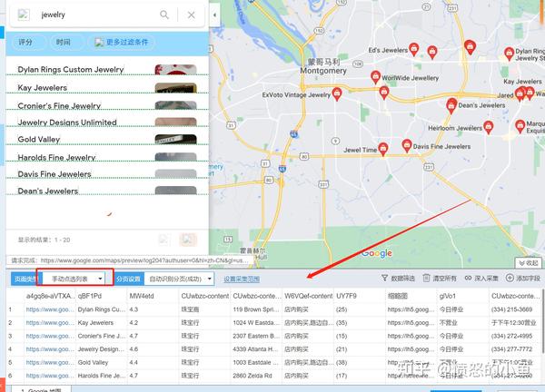Click Ed's Jewelers map pin

coord(413,49)
